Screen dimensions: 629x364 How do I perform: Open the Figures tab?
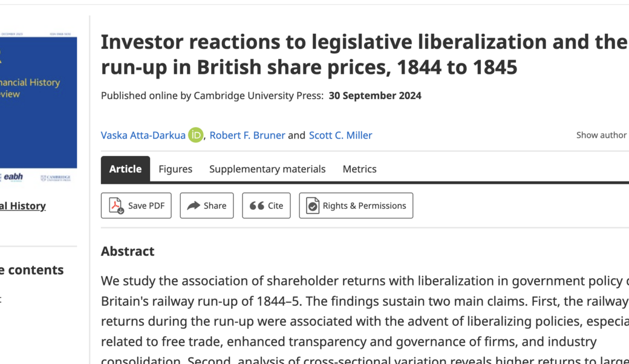coord(175,169)
